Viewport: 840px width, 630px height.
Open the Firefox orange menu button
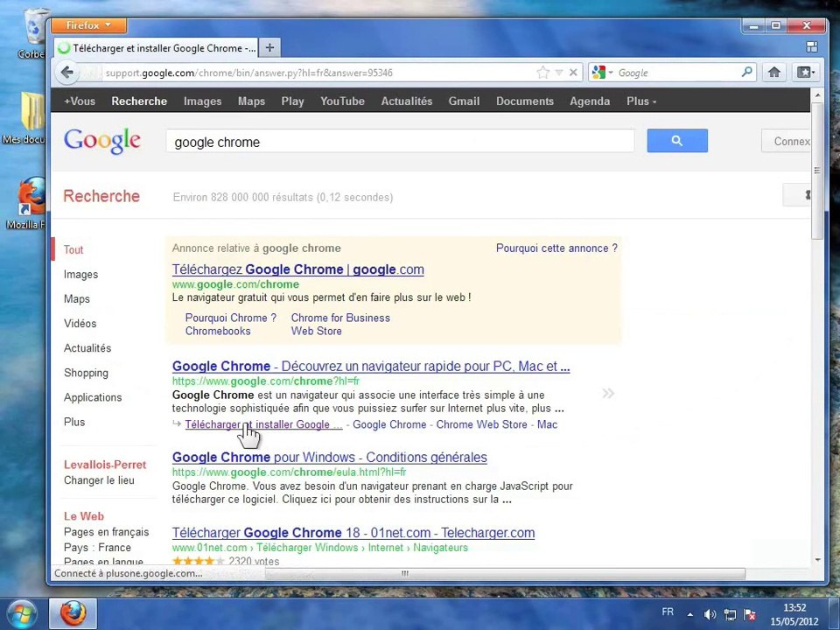click(x=89, y=25)
